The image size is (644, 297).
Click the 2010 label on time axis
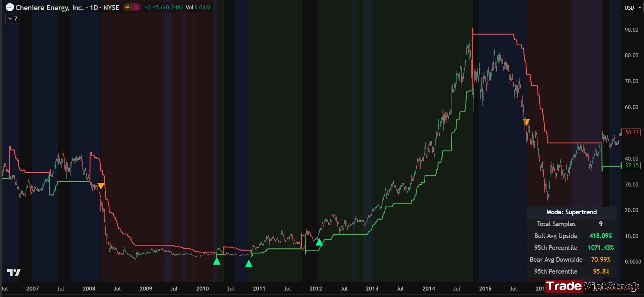(x=203, y=289)
